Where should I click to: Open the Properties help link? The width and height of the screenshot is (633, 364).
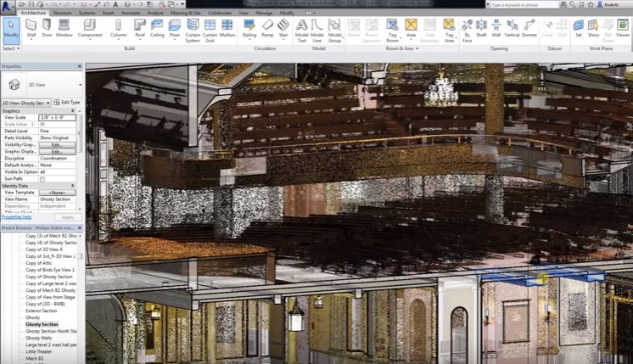pos(17,217)
